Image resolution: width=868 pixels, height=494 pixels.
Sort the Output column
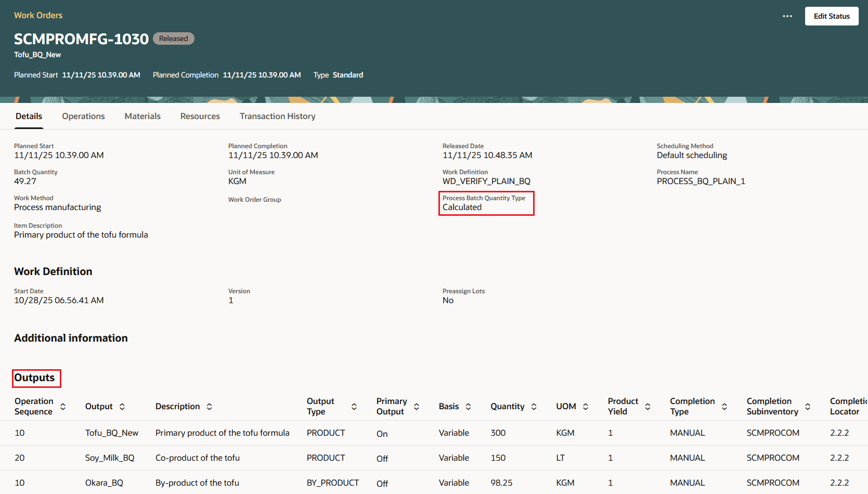coord(122,406)
